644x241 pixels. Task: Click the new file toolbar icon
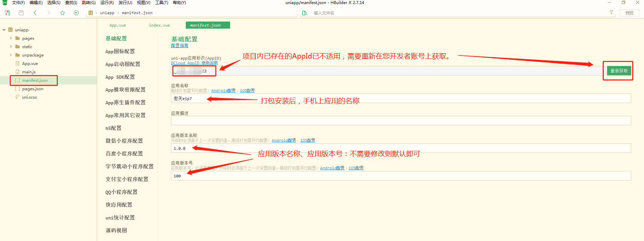(x=7, y=13)
